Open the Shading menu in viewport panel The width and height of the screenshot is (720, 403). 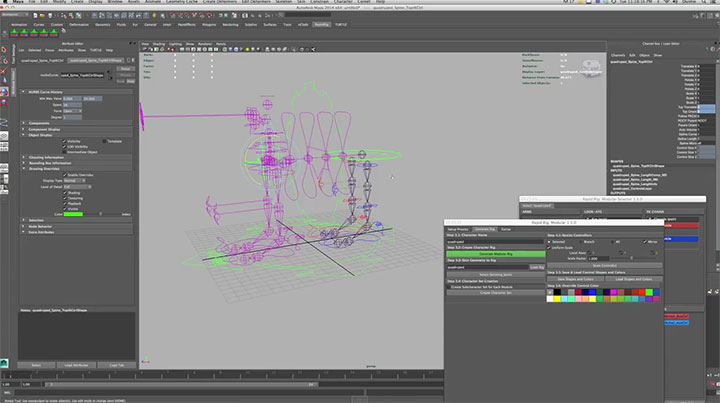pos(158,44)
